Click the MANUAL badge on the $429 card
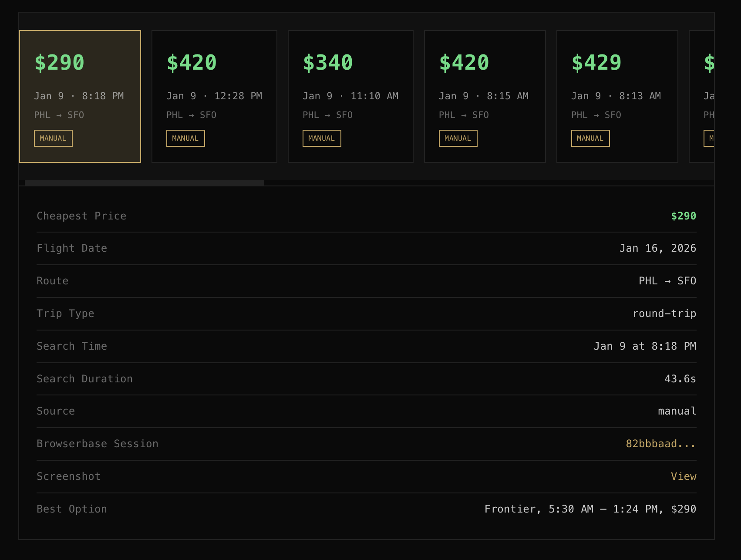The width and height of the screenshot is (741, 560). coord(590,138)
